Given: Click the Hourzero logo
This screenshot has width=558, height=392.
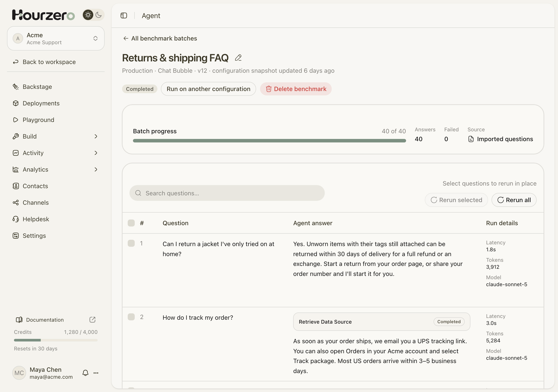Looking at the screenshot, I should coord(44,15).
